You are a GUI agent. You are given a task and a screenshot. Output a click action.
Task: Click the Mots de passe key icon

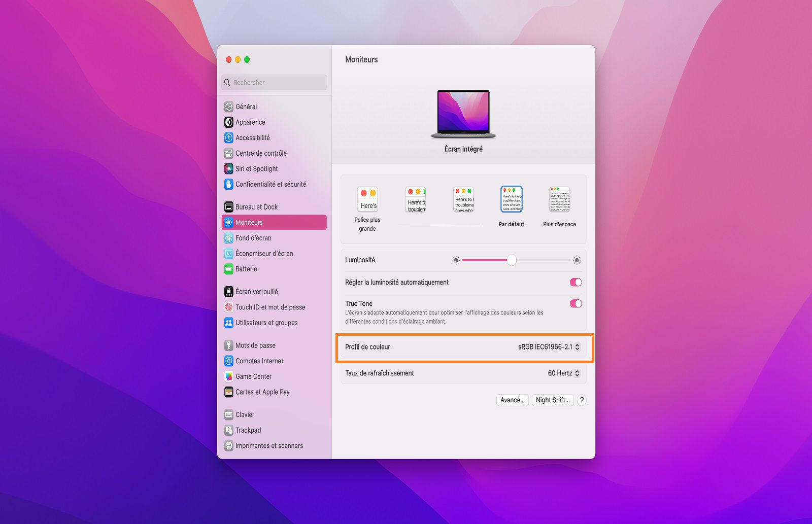229,345
